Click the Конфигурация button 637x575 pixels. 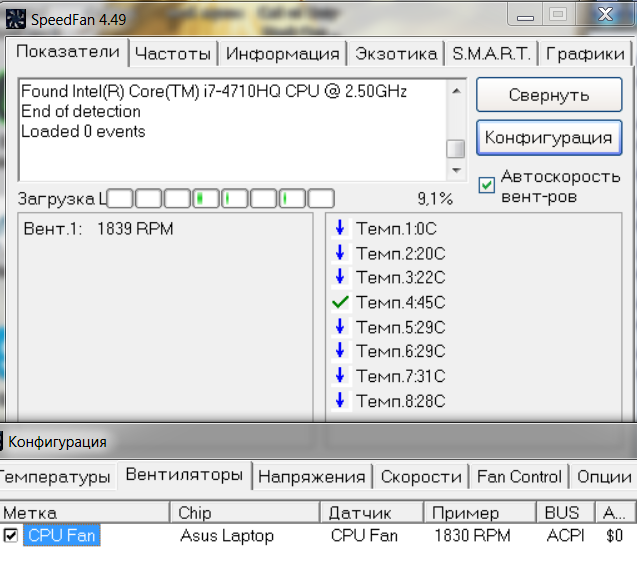[x=549, y=137]
